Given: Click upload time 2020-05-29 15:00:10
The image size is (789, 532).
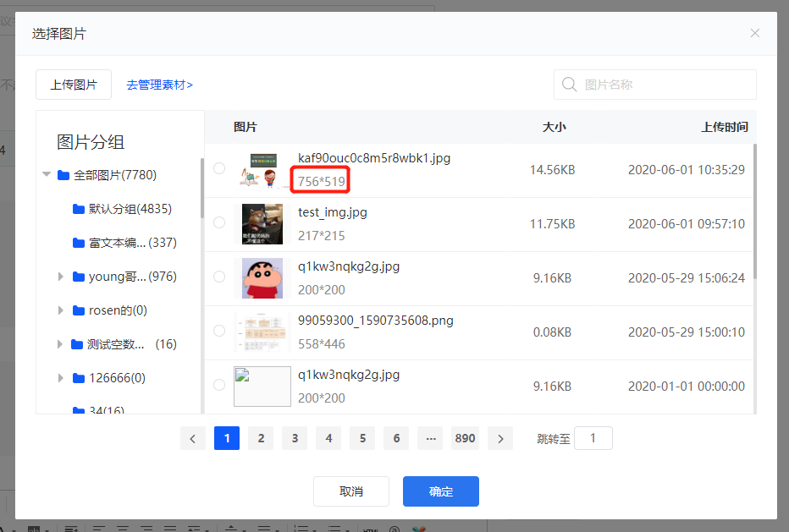Looking at the screenshot, I should 687,332.
